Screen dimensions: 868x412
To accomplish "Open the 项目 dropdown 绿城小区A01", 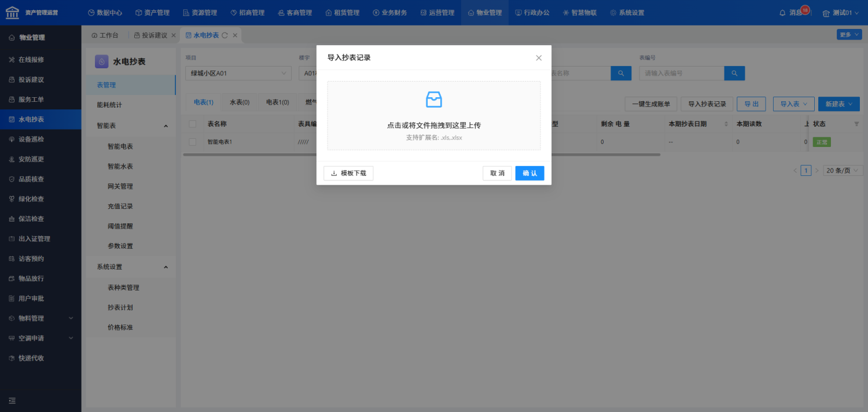I will click(x=238, y=73).
